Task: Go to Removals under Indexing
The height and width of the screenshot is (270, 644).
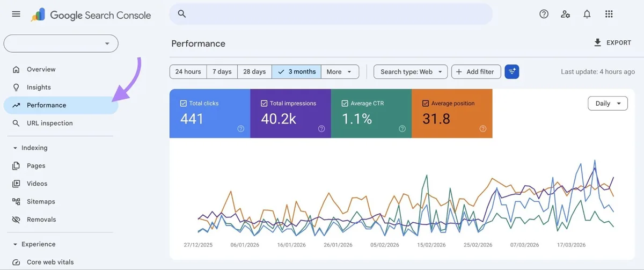Action: pos(61,220)
